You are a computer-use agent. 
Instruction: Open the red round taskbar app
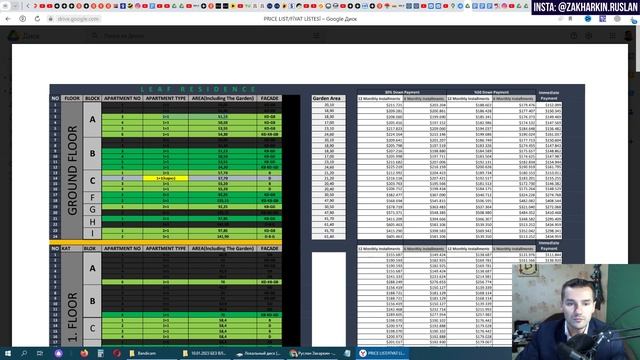(x=117, y=353)
